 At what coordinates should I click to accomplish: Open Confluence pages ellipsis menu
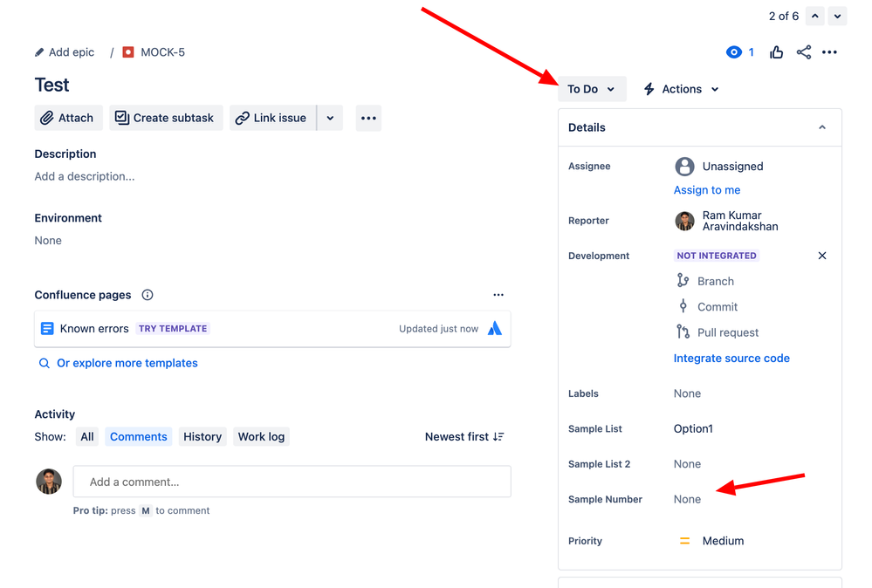pyautogui.click(x=498, y=295)
